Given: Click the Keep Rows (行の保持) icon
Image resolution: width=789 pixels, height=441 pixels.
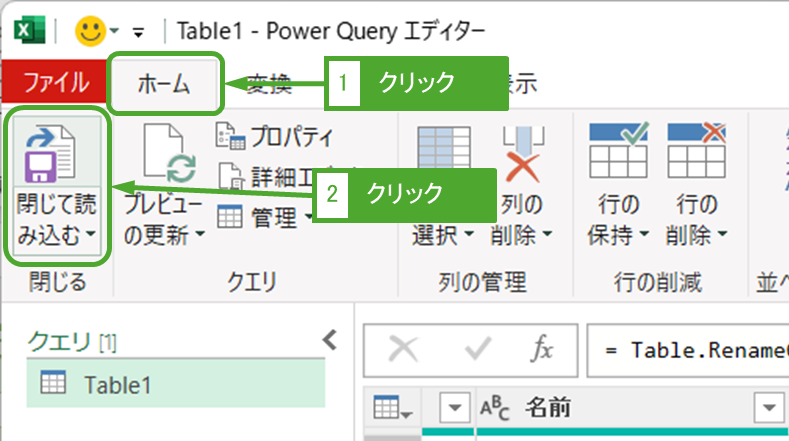Looking at the screenshot, I should (x=617, y=152).
